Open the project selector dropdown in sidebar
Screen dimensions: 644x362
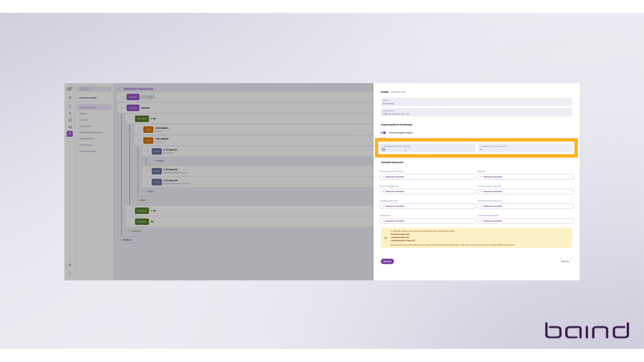coord(94,89)
